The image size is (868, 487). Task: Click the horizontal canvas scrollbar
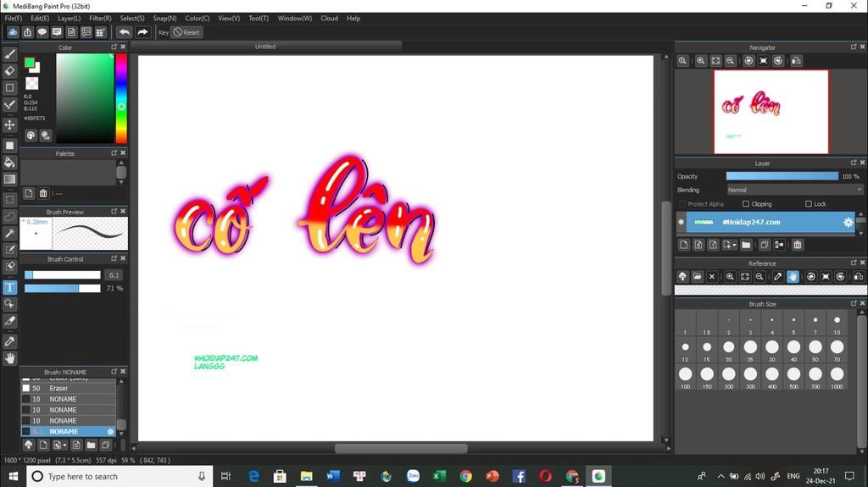pos(401,448)
